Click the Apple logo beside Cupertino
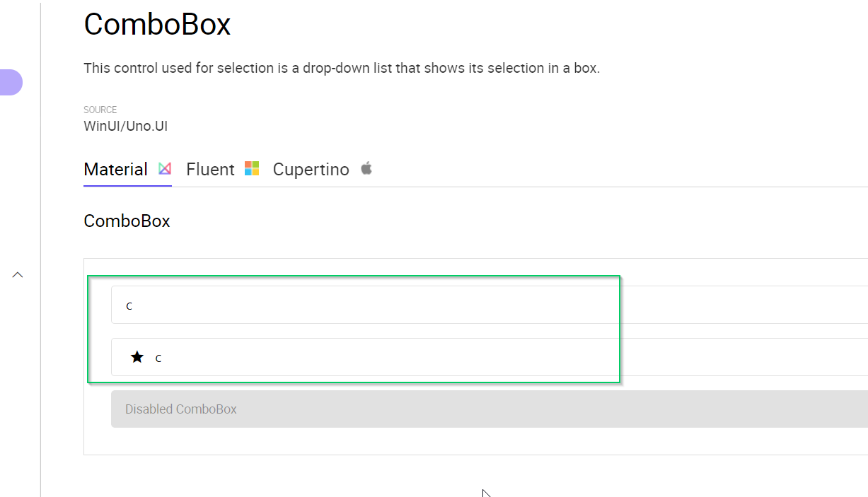The height and width of the screenshot is (497, 868). 366,168
